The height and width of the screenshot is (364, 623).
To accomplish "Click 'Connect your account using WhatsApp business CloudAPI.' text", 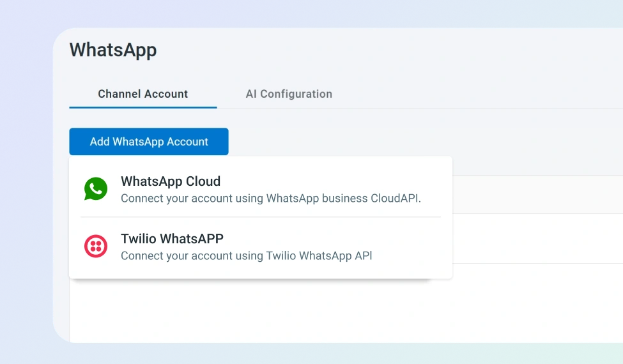I will pyautogui.click(x=270, y=199).
